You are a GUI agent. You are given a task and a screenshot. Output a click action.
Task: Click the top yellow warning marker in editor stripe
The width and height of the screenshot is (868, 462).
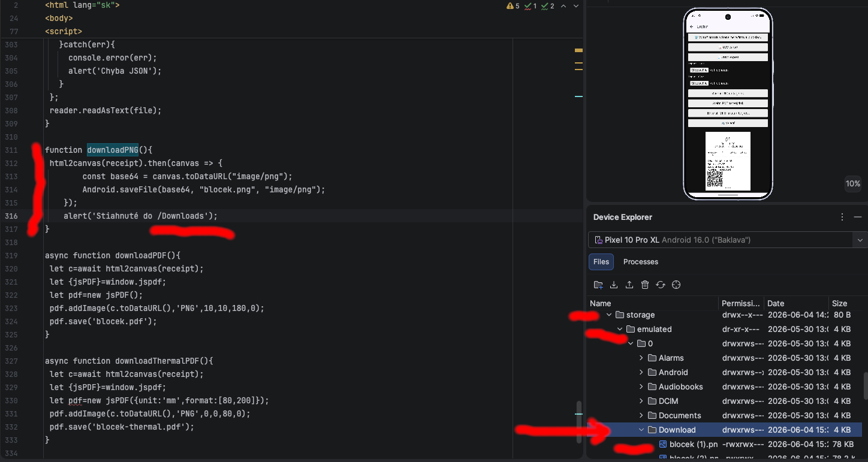(578, 50)
